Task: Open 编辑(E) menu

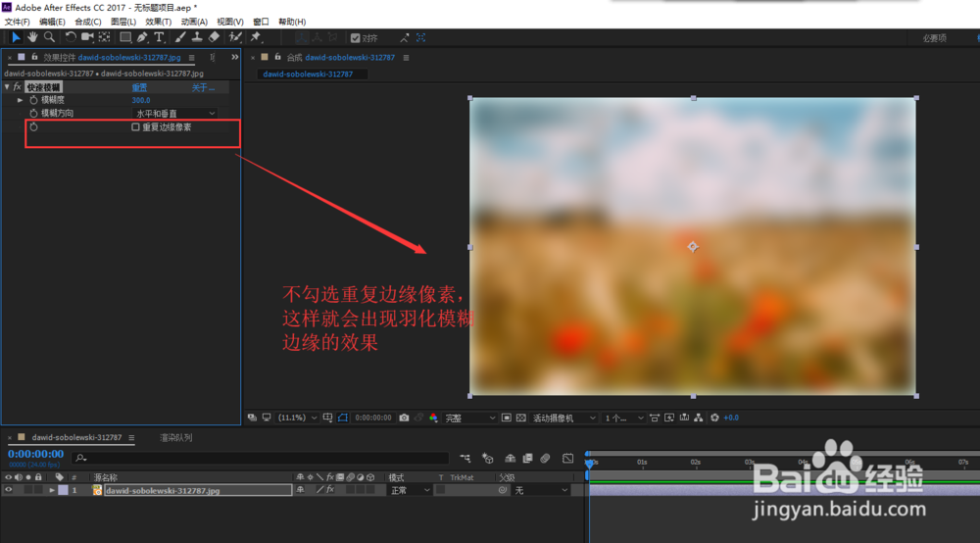Action: pyautogui.click(x=52, y=22)
